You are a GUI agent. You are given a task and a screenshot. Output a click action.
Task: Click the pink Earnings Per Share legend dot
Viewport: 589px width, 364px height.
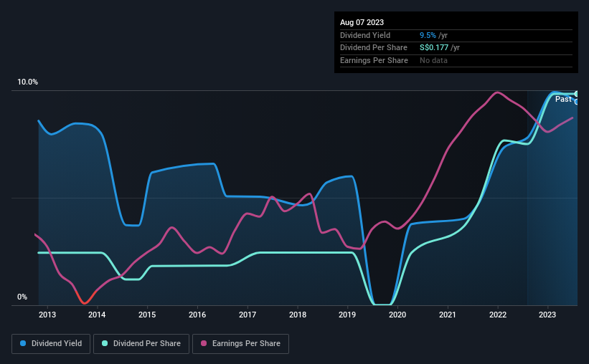pos(204,343)
